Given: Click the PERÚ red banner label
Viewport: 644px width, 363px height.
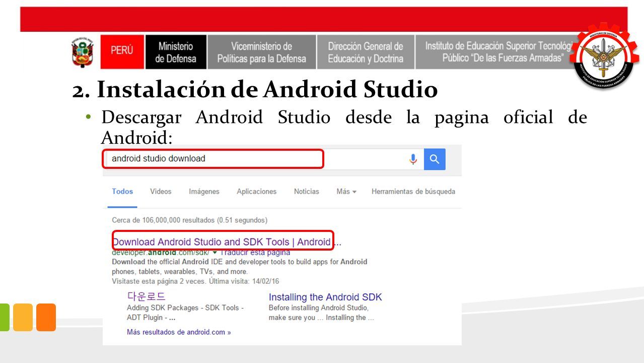Looking at the screenshot, I should pyautogui.click(x=122, y=51).
